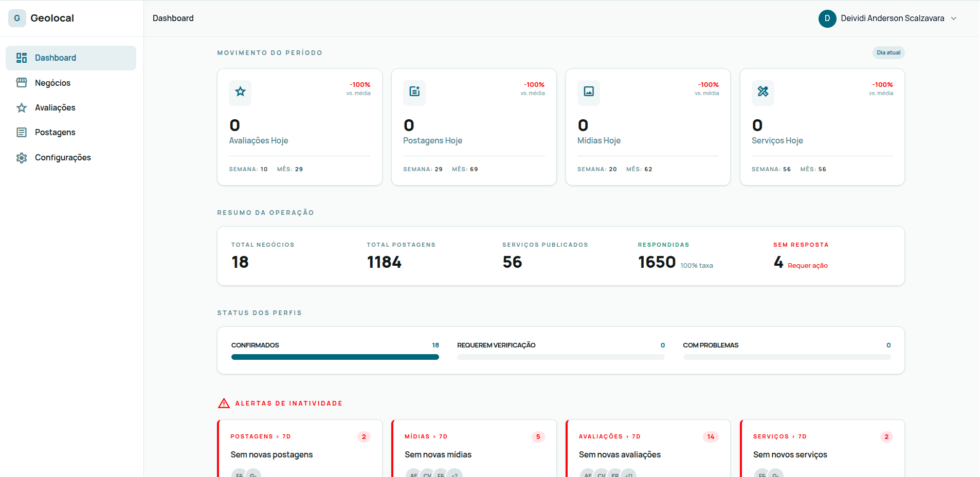Click the Dashboard page title in header
This screenshot has width=980, height=477.
tap(173, 18)
